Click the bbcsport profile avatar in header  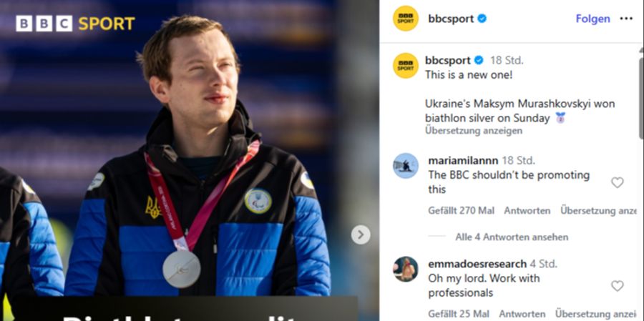(x=406, y=19)
